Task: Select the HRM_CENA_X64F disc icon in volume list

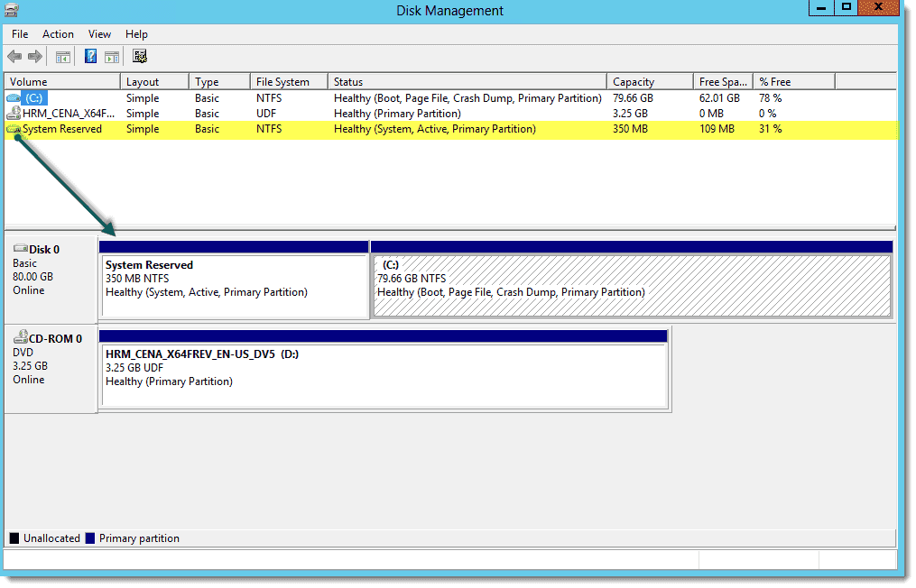Action: pyautogui.click(x=14, y=114)
